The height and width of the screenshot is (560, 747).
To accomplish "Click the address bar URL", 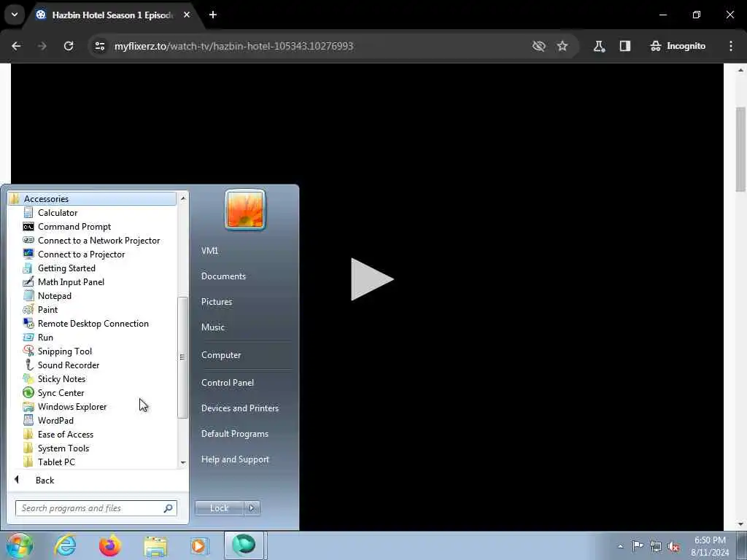I will [233, 46].
